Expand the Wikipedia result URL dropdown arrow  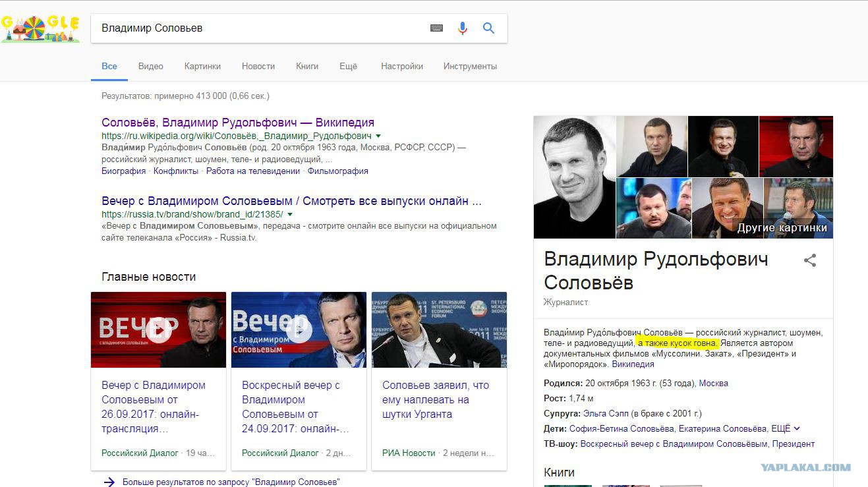pos(378,136)
